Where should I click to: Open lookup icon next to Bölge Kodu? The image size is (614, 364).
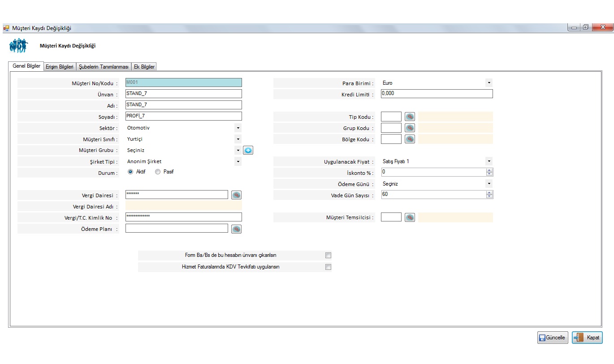click(410, 139)
